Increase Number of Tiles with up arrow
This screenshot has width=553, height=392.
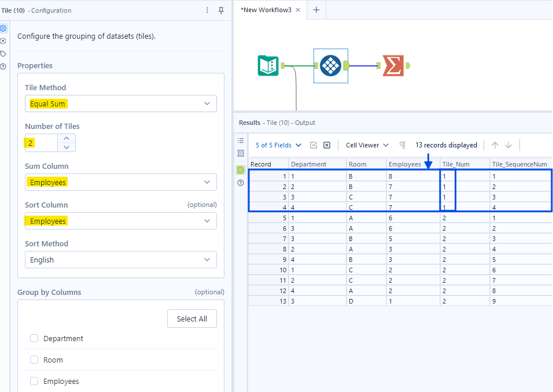(x=67, y=138)
